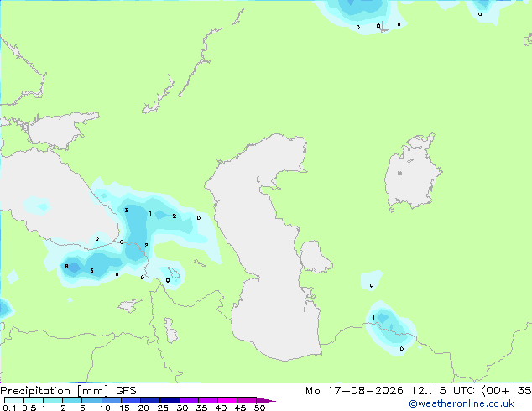Select the 0.1–0.5 mm palest legend swatch

tap(14, 400)
